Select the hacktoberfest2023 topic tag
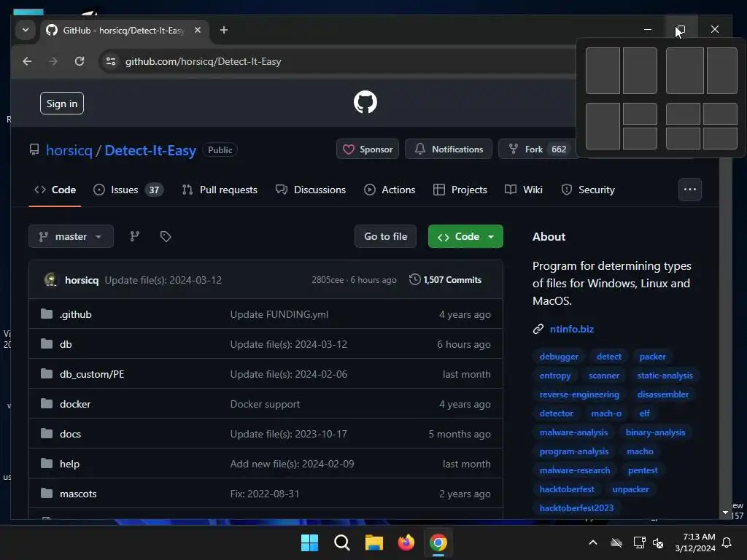Viewport: 747px width, 560px height. click(576, 508)
